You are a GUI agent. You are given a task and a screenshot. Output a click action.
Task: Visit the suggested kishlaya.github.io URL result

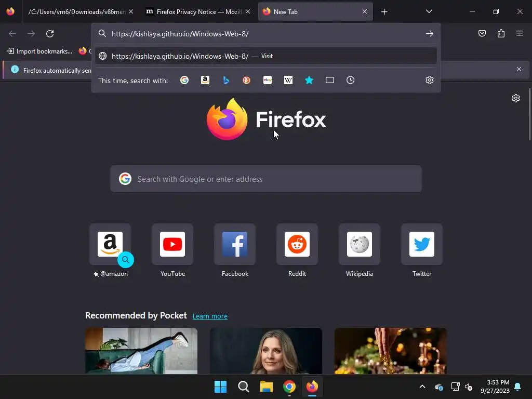[x=266, y=56]
